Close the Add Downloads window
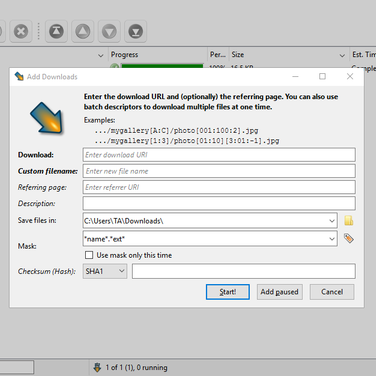Screen dimensions: 376x376 (350, 76)
